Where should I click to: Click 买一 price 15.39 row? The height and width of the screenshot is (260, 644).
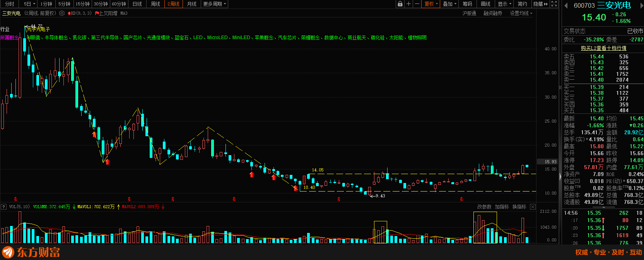603,87
